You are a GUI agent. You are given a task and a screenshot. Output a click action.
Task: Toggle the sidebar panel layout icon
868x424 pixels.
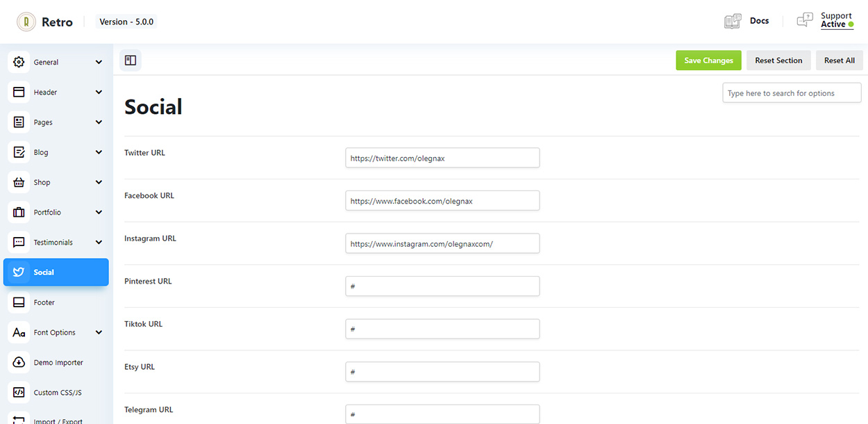(x=131, y=60)
